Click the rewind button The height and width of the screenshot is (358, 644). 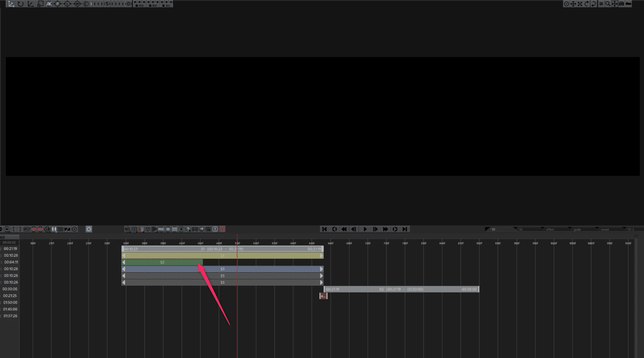344,229
